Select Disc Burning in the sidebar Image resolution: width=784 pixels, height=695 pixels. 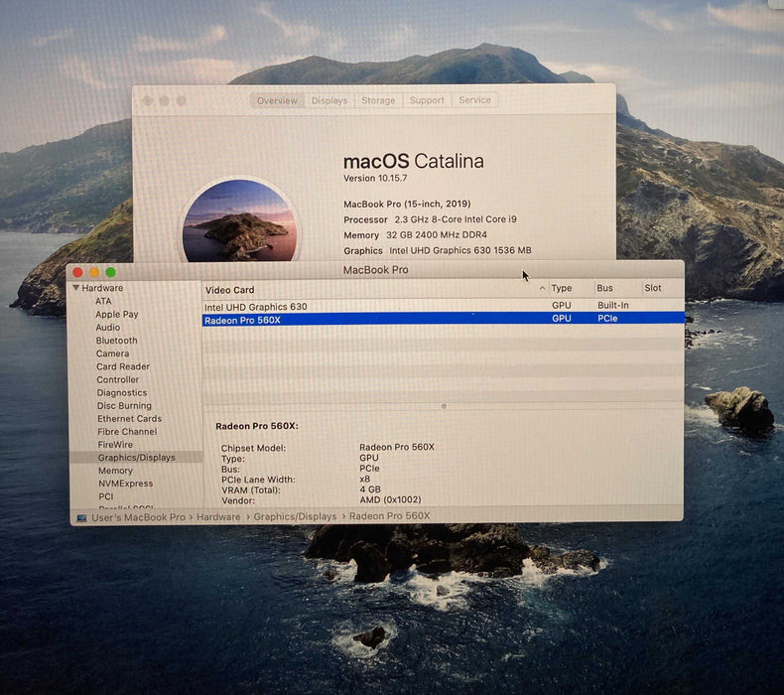pos(124,405)
